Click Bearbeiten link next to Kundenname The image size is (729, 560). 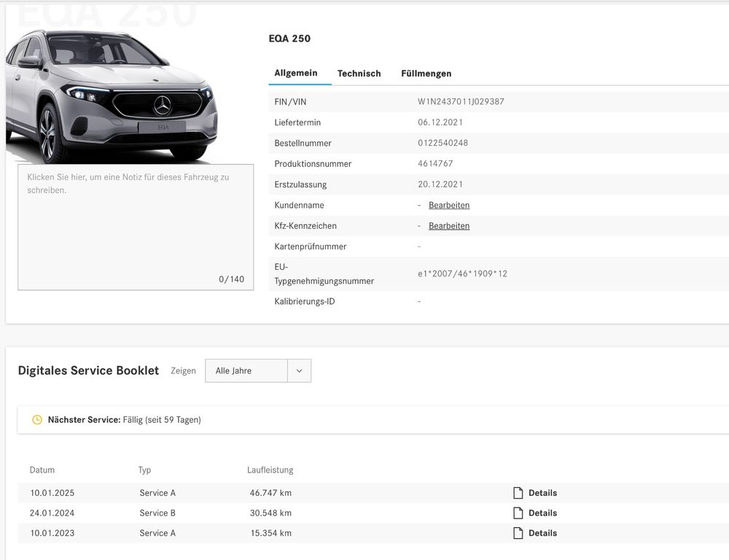[449, 206]
